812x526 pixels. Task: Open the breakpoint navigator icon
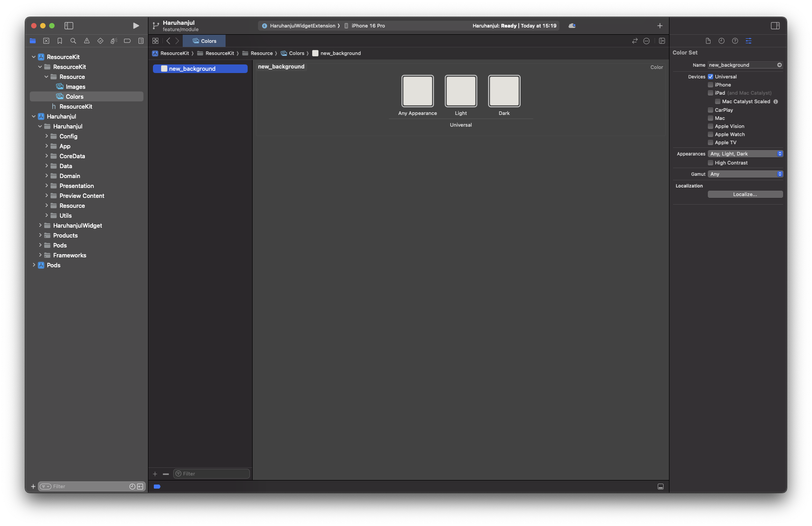tap(127, 41)
